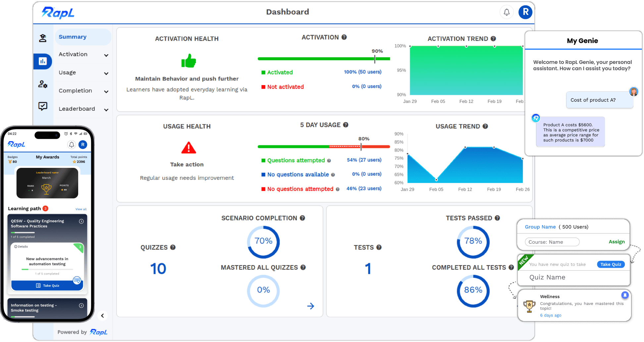The width and height of the screenshot is (644, 342).
Task: Click the blue R profile avatar
Action: point(525,12)
